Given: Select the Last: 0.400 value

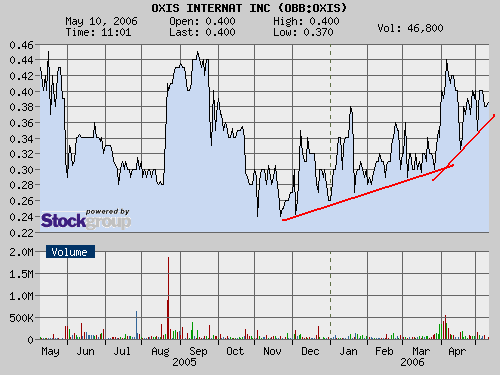Looking at the screenshot, I should (202, 32).
